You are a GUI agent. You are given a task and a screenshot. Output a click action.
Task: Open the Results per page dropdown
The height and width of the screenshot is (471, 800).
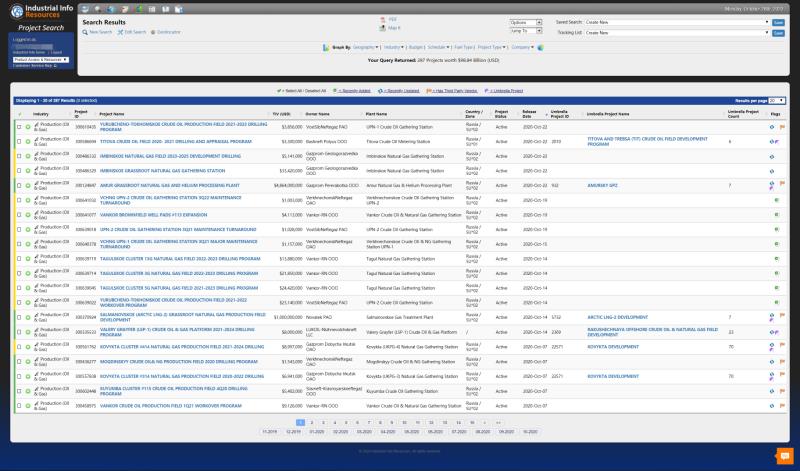[777, 101]
